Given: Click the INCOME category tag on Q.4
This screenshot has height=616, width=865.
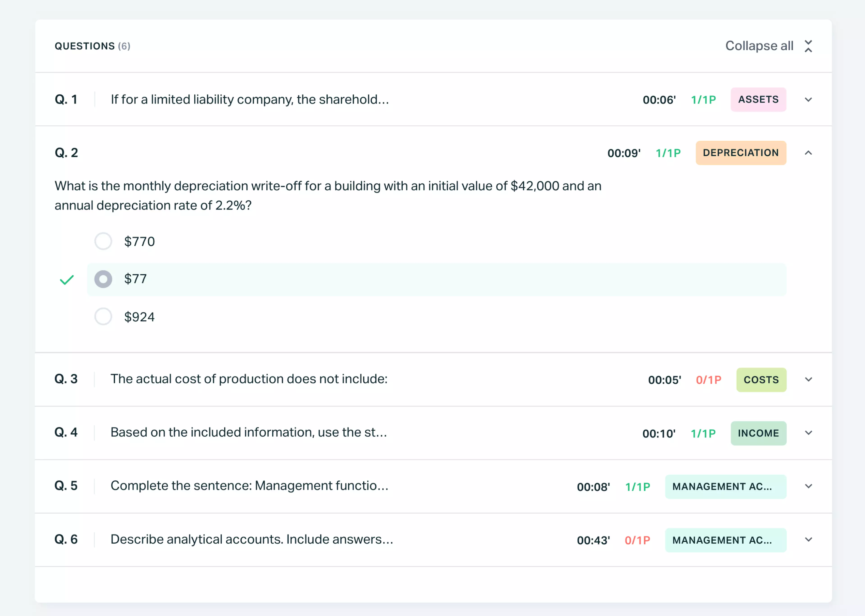Looking at the screenshot, I should 758,433.
